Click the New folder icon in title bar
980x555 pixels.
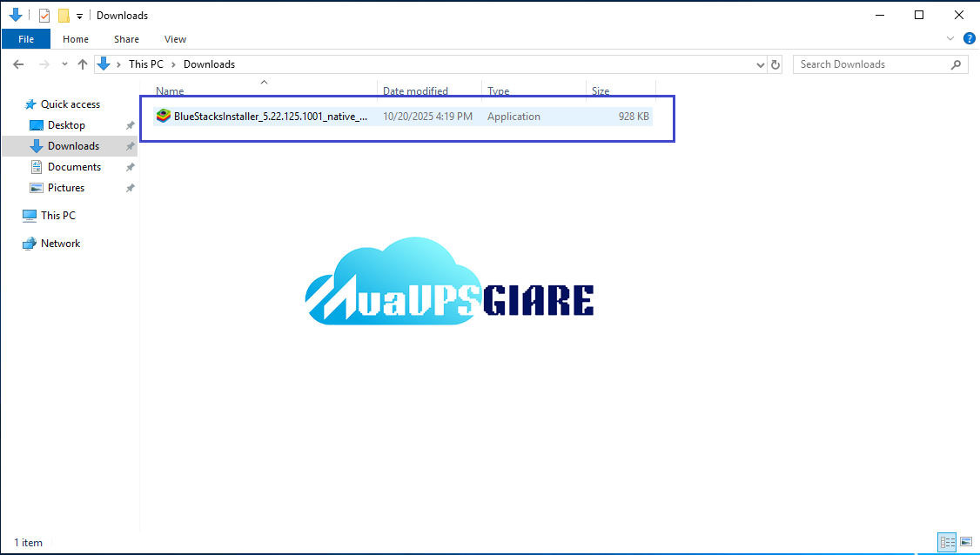pos(64,16)
